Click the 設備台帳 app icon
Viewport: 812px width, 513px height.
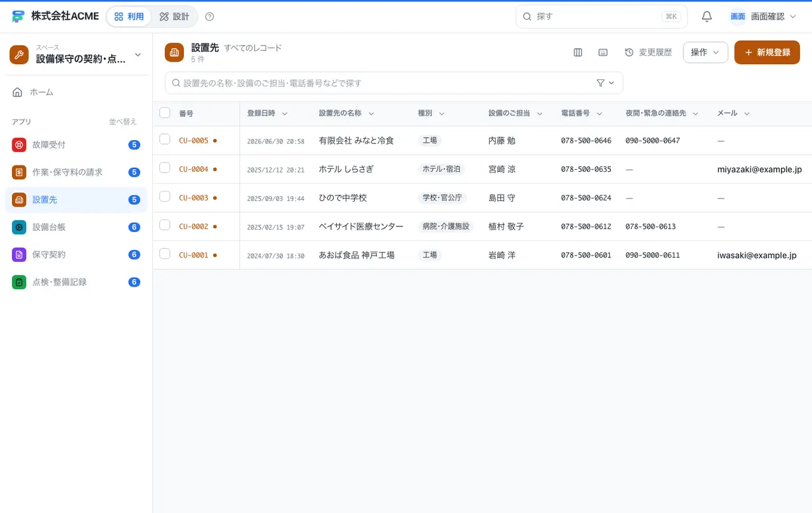19,227
